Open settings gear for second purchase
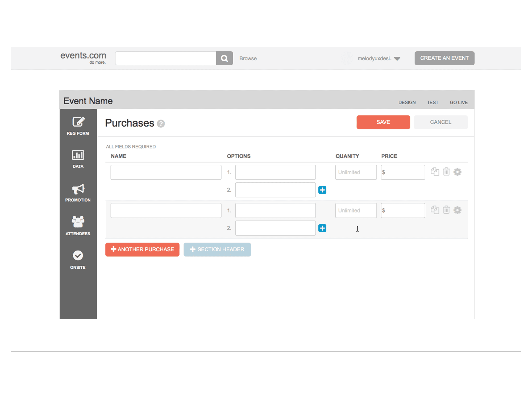 click(458, 210)
